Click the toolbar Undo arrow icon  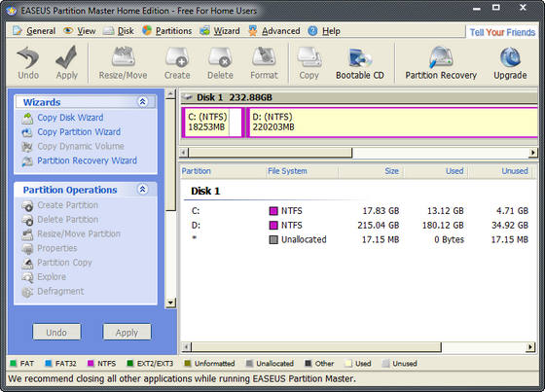(x=28, y=57)
